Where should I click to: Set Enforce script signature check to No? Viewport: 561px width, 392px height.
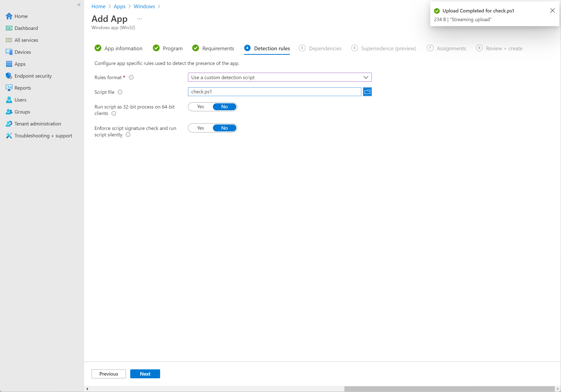tap(224, 128)
